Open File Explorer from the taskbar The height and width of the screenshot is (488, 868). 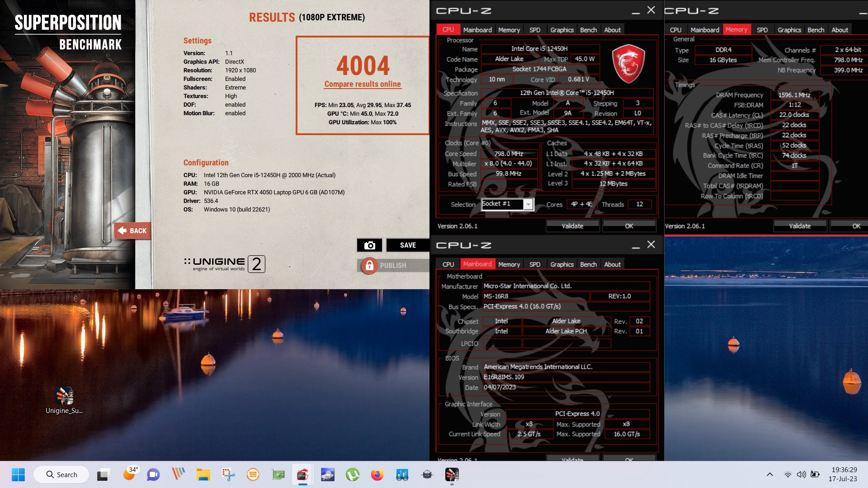point(203,474)
